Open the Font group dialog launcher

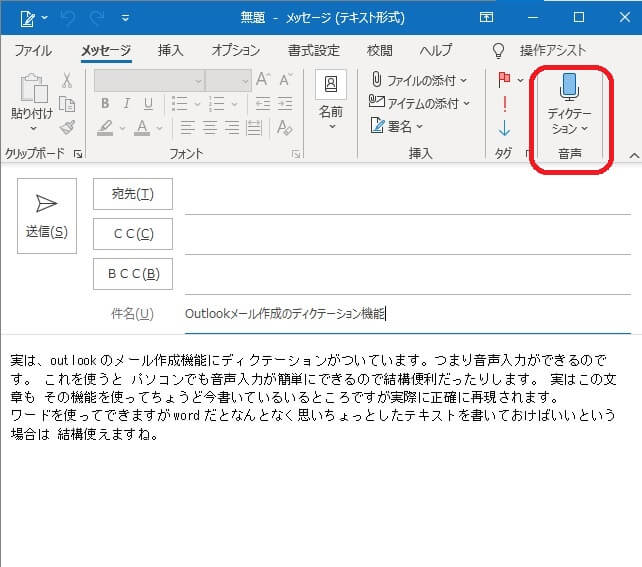[x=296, y=154]
